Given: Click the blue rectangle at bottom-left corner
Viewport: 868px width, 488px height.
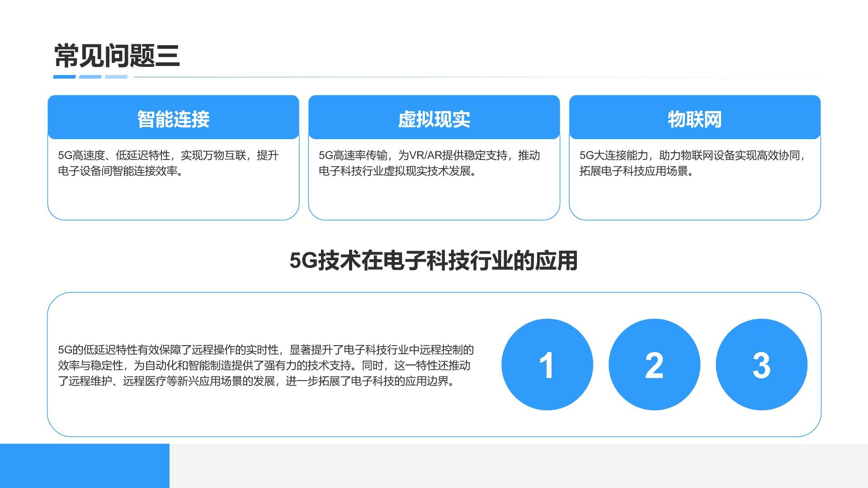Looking at the screenshot, I should tap(84, 465).
